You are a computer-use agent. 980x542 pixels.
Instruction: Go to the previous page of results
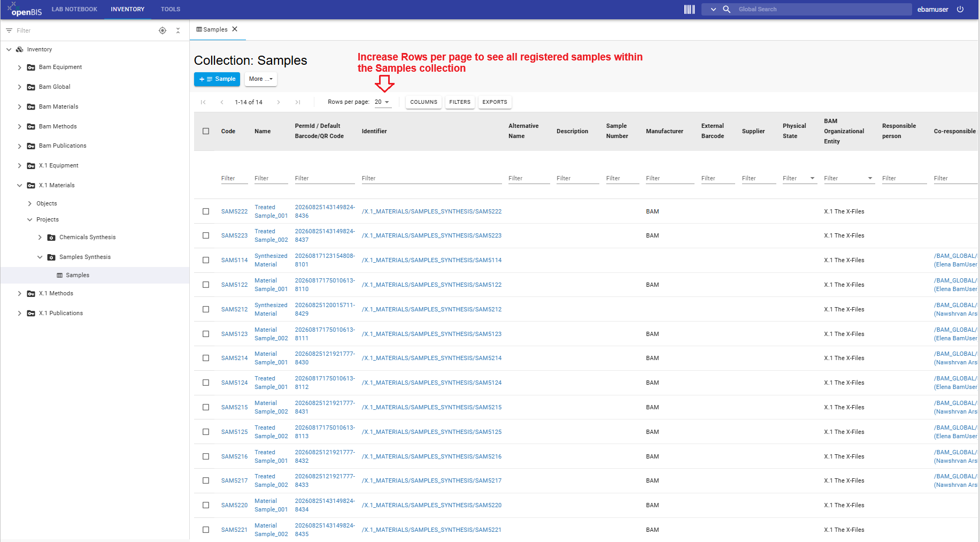(222, 102)
